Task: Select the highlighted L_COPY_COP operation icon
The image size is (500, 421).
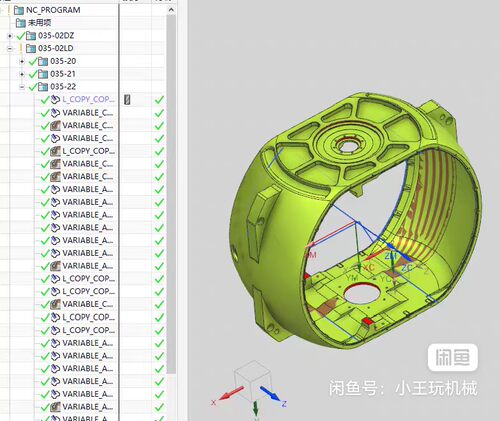Action: pos(55,100)
